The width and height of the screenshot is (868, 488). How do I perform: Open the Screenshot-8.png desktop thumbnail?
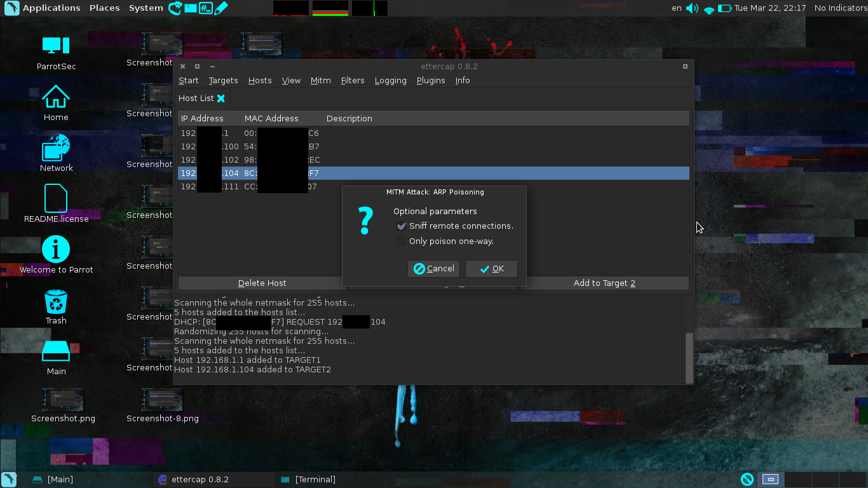(162, 405)
